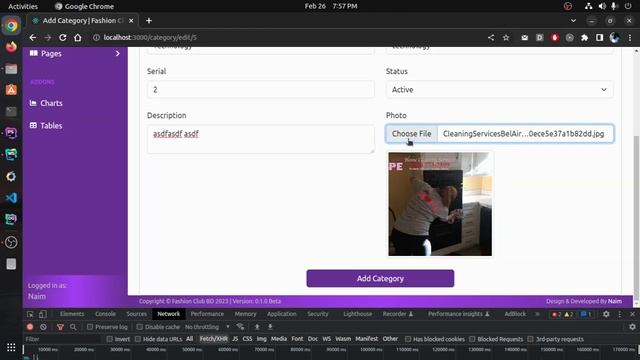Check 3rd-party requests box
640x360 pixels.
(x=531, y=339)
